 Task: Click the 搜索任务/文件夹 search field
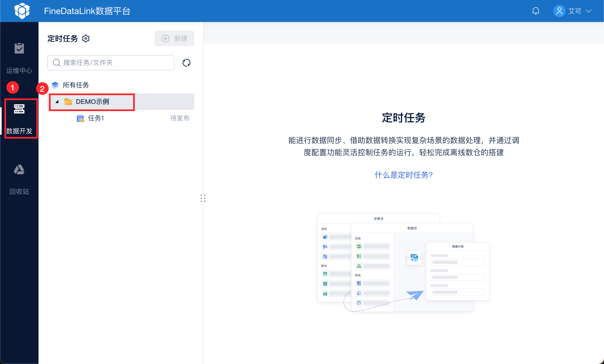111,63
